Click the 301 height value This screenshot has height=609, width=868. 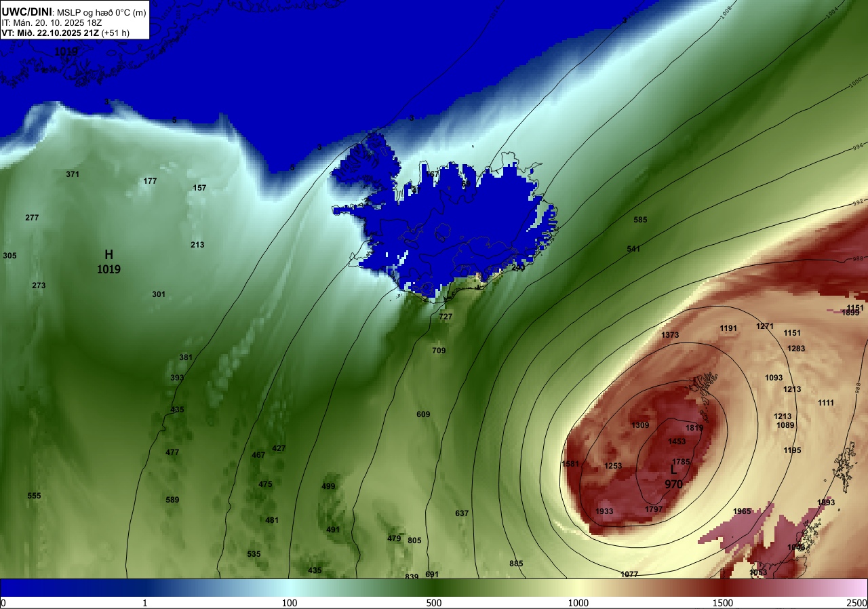click(159, 294)
